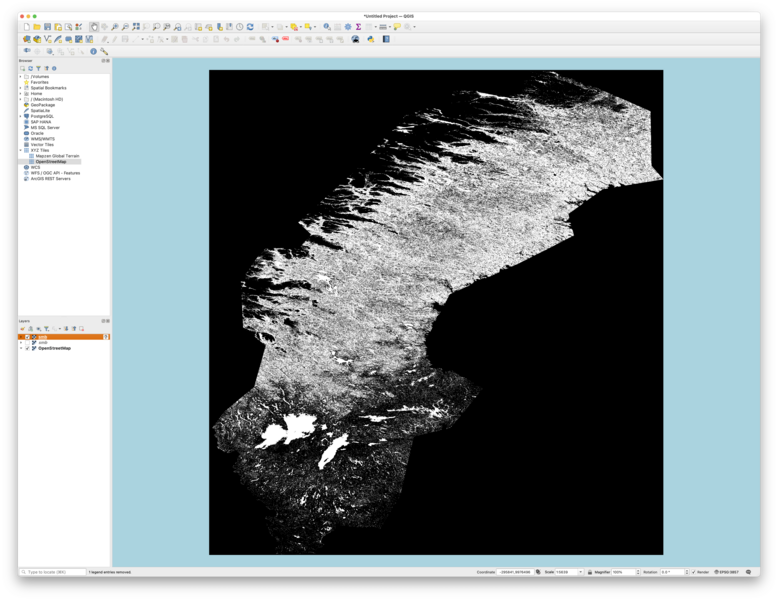Save the project with the floppy disk icon
The height and width of the screenshot is (600, 778).
point(48,27)
